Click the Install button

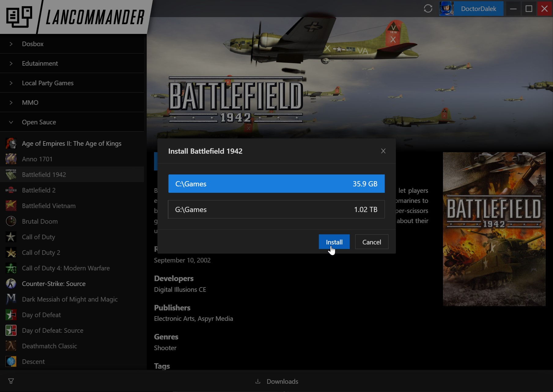pos(334,242)
